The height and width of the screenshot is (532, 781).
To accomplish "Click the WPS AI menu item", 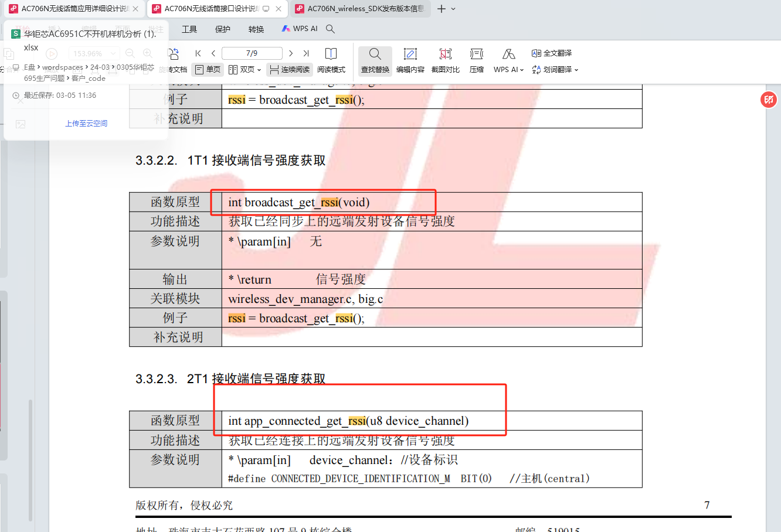I will tap(300, 29).
